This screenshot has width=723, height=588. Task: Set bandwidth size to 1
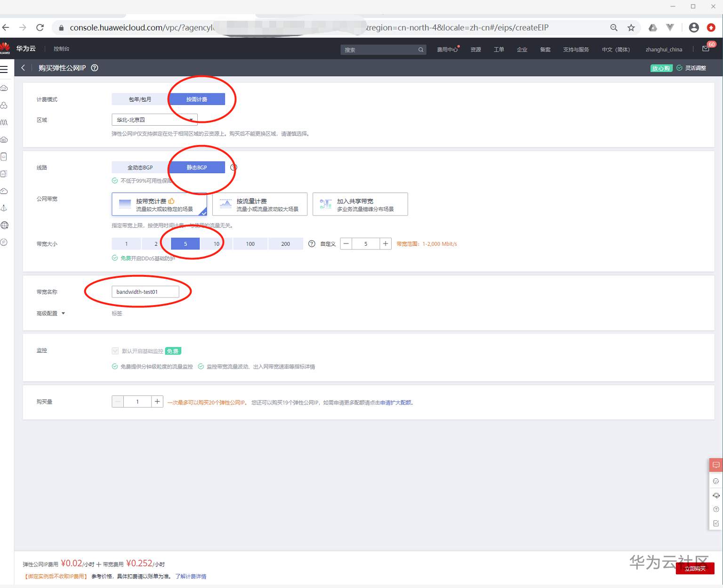[126, 244]
